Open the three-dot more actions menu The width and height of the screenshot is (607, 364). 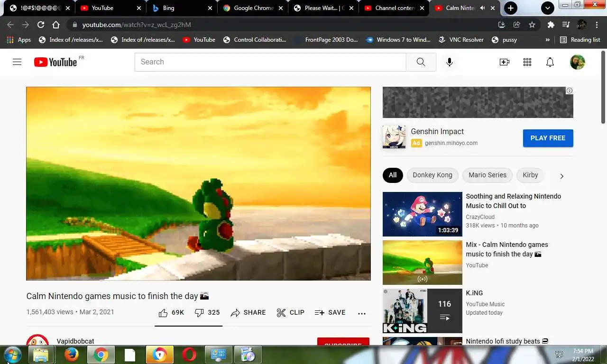tap(362, 313)
